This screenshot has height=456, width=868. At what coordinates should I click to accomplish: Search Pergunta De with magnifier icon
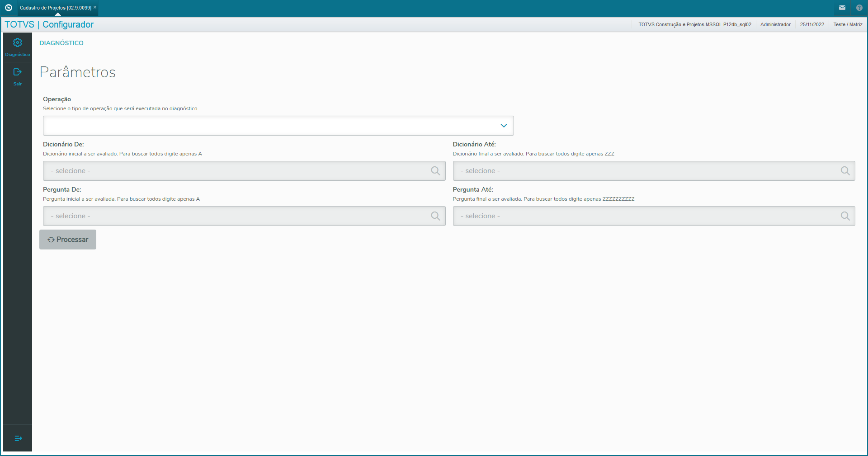point(435,216)
